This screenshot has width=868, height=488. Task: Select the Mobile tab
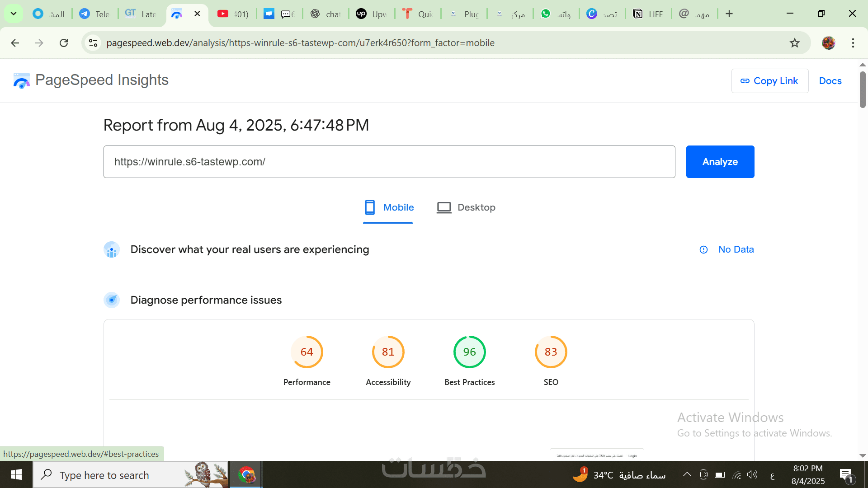pyautogui.click(x=389, y=207)
